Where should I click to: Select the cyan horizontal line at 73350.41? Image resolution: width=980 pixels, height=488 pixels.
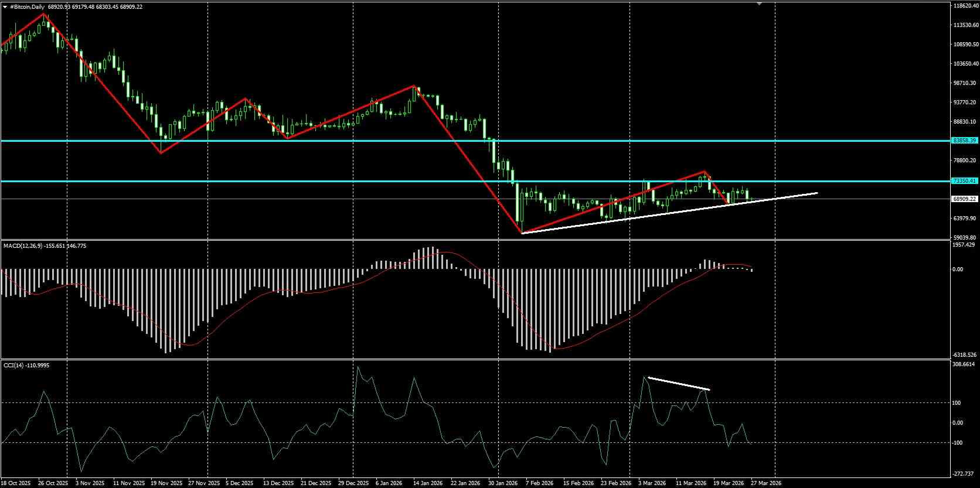pos(475,181)
